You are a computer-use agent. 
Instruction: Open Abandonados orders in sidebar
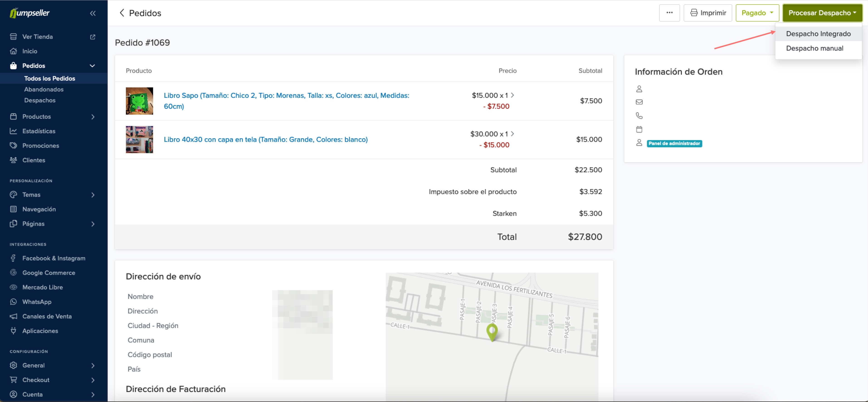click(x=44, y=89)
